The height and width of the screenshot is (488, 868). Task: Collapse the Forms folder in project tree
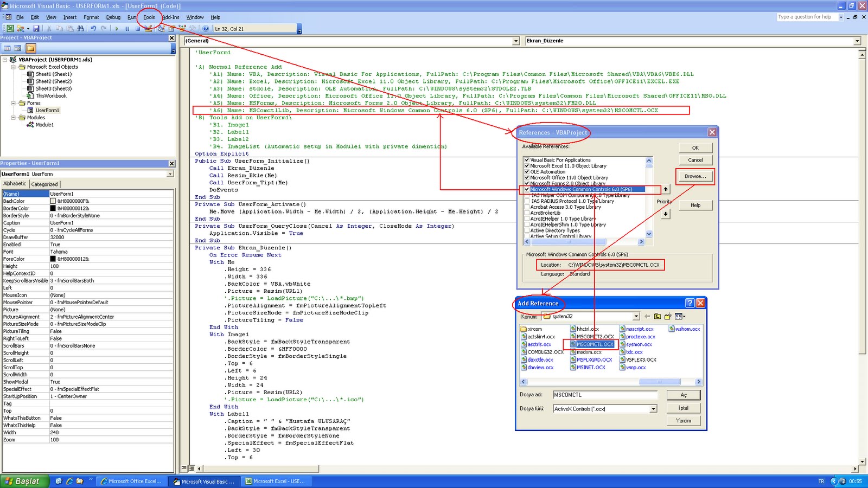pos(13,103)
